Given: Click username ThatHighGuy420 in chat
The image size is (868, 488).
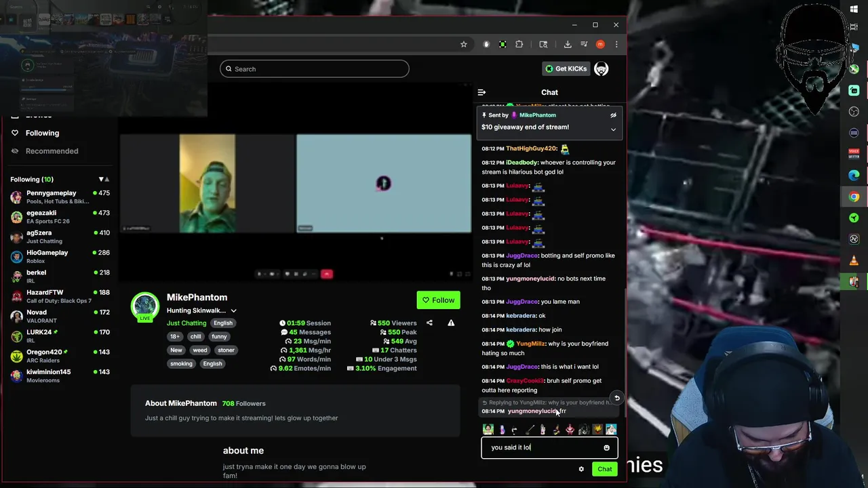Looking at the screenshot, I should tap(531, 148).
